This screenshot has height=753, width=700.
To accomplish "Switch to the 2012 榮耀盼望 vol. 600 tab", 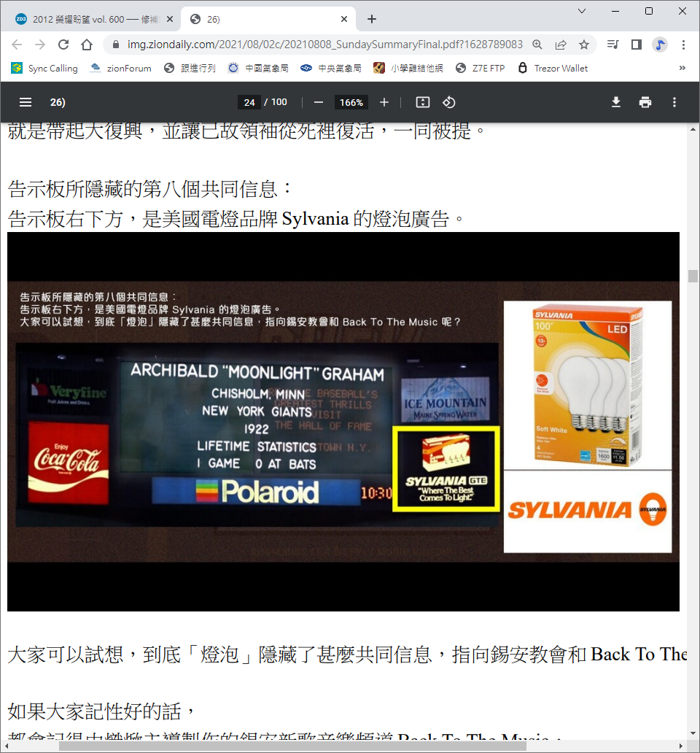I will pos(89,19).
